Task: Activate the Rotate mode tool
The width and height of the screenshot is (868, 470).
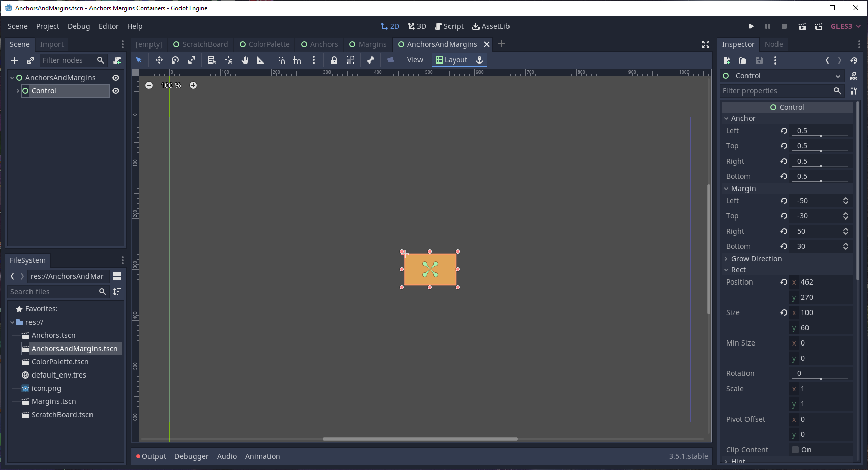Action: point(175,60)
